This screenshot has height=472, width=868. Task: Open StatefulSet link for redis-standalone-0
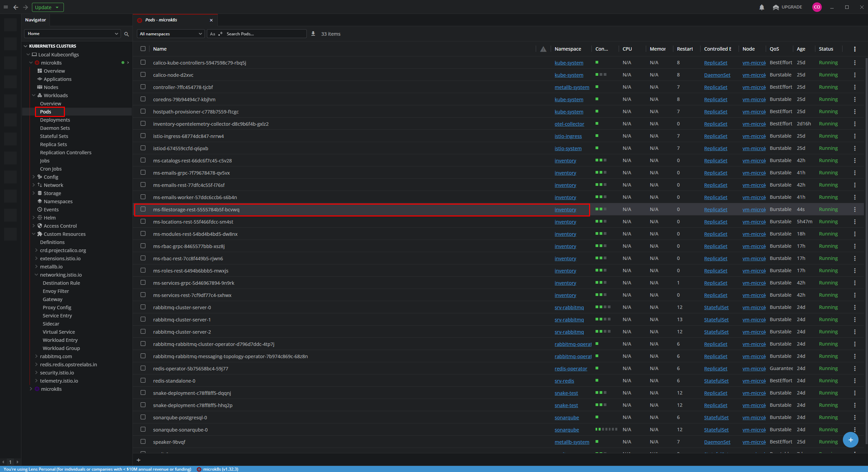coord(716,381)
